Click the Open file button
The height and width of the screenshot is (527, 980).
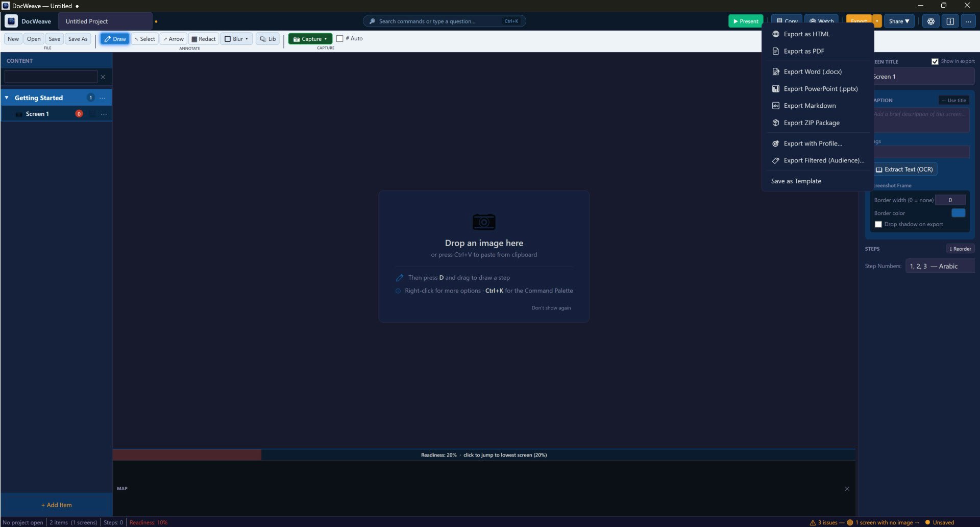[x=34, y=39]
